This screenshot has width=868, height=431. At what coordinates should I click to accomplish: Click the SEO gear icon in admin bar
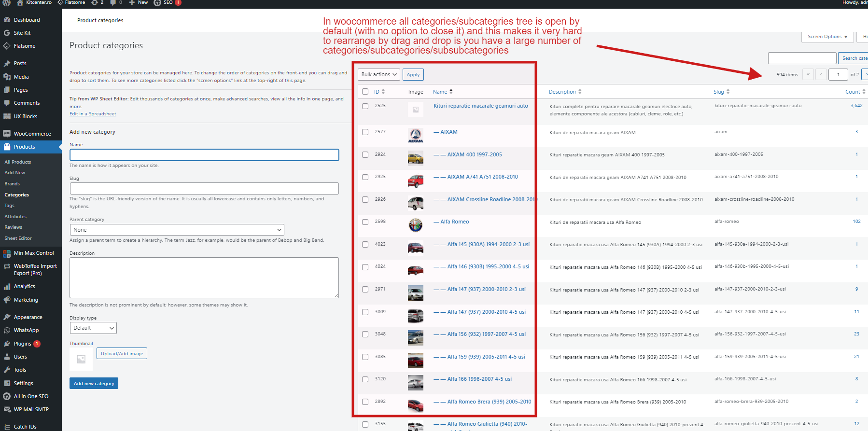[x=157, y=2]
